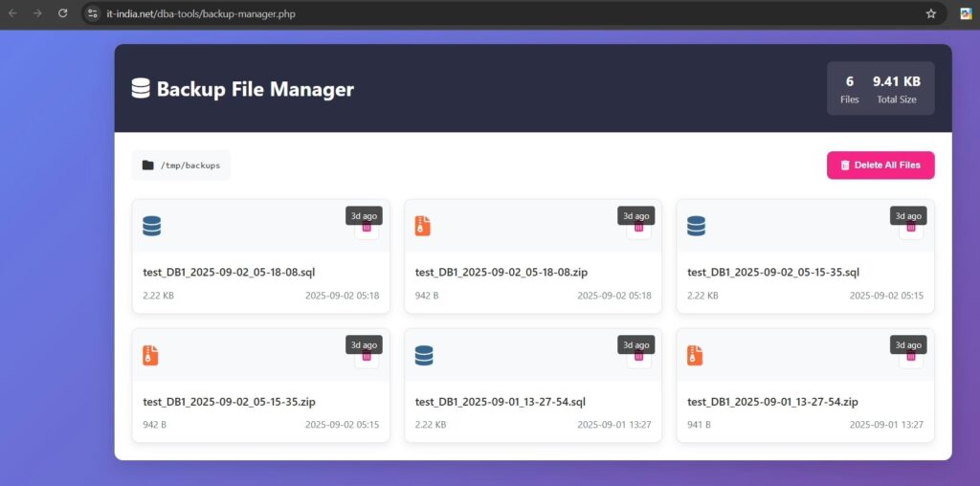Click database icon of test_DB1_2025-09-02_05-18-08.sql

tap(152, 226)
